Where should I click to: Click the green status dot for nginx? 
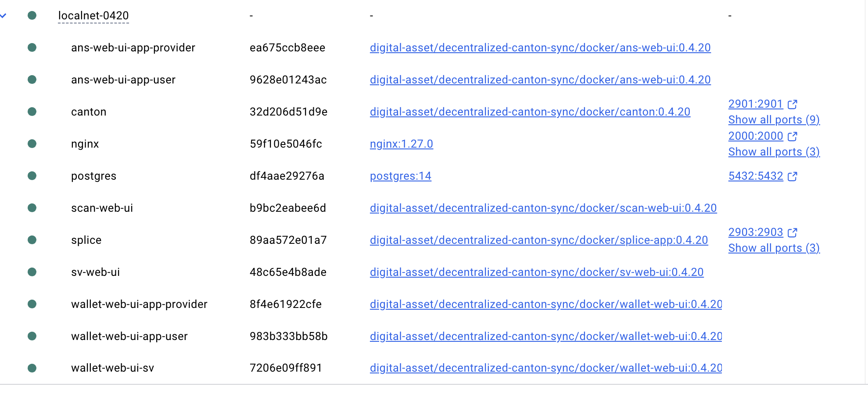point(32,144)
